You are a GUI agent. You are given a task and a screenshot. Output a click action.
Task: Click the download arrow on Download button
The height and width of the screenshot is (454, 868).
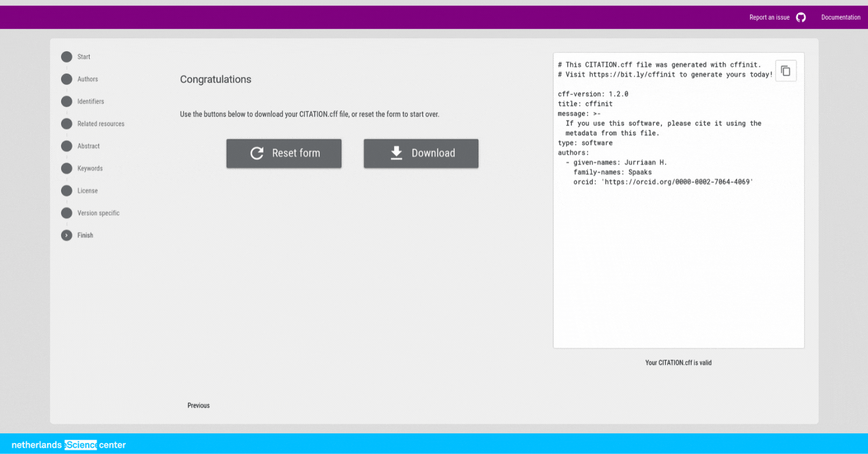[396, 153]
